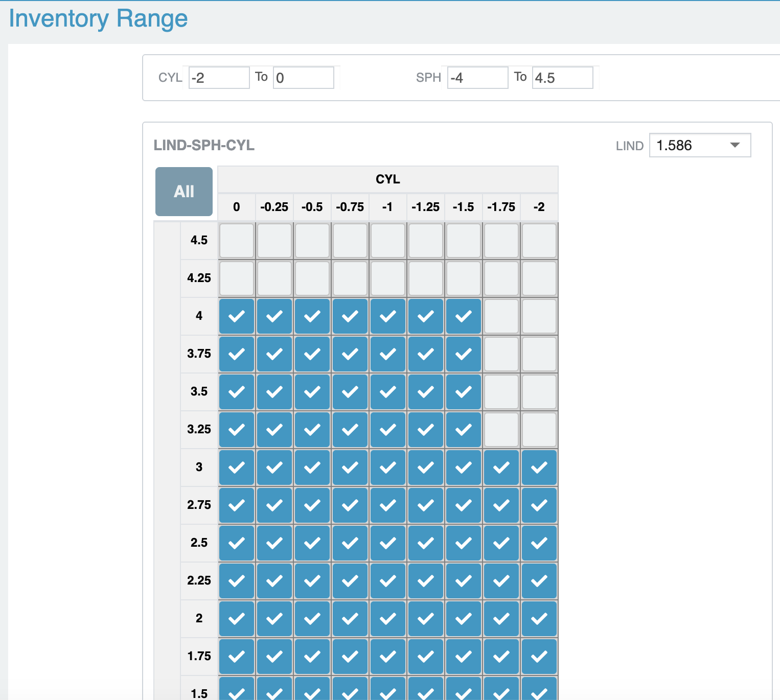
Task: Uncheck the box at SPH 2, CYL 0
Action: pos(237,619)
